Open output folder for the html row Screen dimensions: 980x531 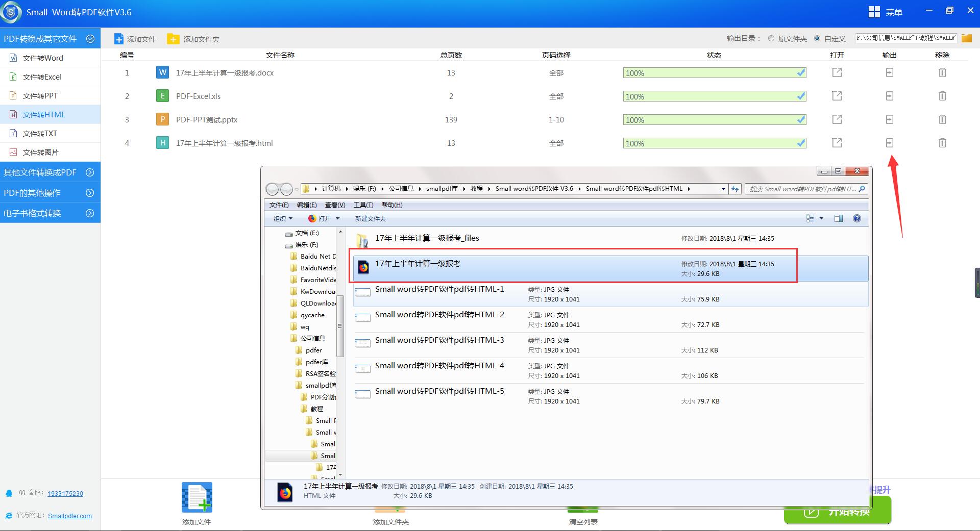tap(890, 143)
